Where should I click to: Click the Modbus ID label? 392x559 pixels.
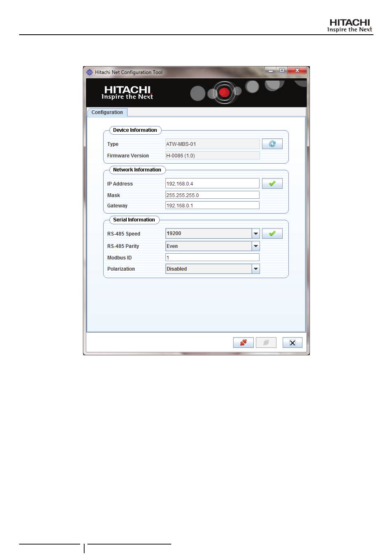point(120,258)
